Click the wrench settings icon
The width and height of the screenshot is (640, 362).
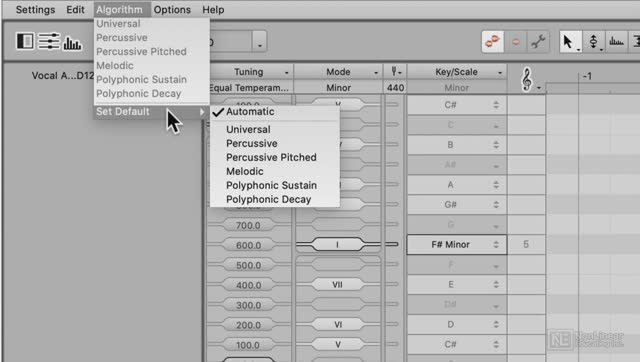point(538,42)
